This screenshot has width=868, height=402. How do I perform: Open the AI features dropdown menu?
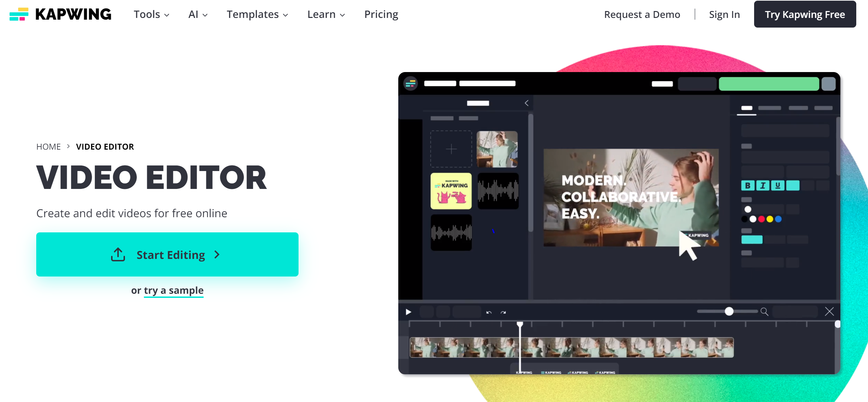(198, 14)
